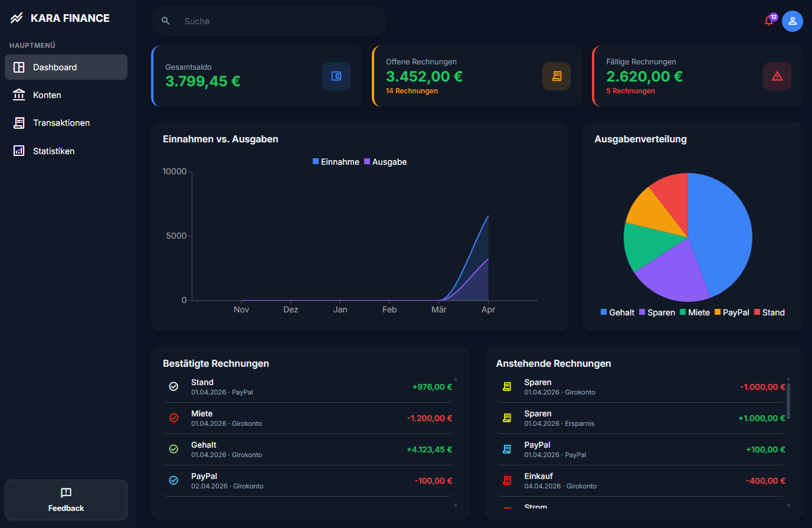The height and width of the screenshot is (528, 812).
Task: Expand the down chevron under Bestätigte Rechnungen
Action: pos(455,506)
